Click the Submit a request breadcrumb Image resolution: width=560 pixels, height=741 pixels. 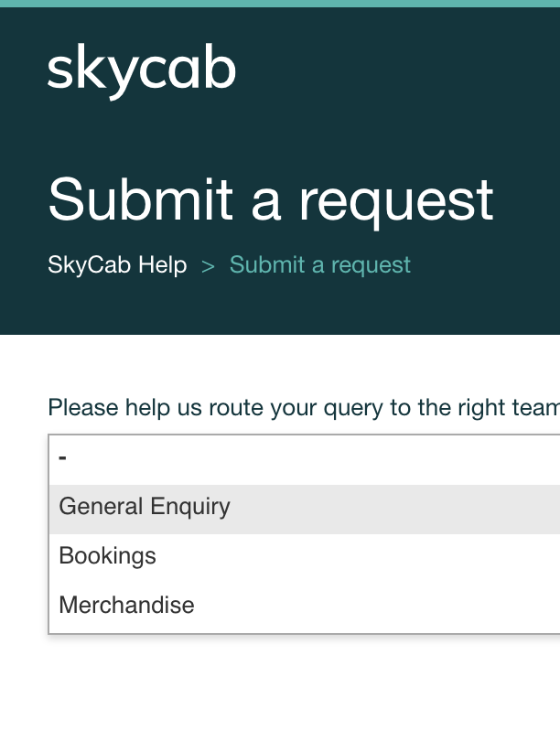click(319, 265)
